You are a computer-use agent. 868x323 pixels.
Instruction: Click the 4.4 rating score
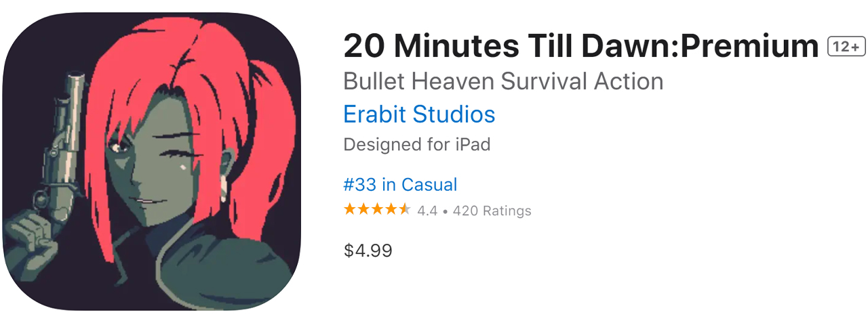point(427,211)
